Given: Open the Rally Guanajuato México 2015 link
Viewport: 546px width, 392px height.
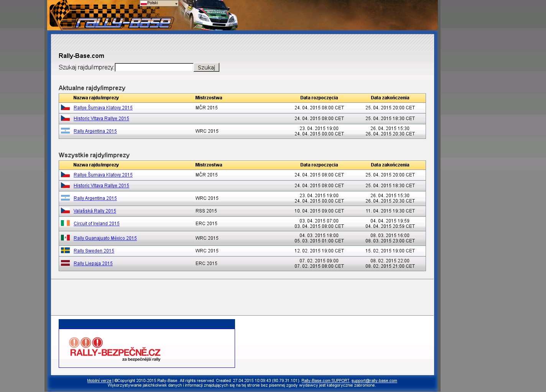Looking at the screenshot, I should point(105,238).
